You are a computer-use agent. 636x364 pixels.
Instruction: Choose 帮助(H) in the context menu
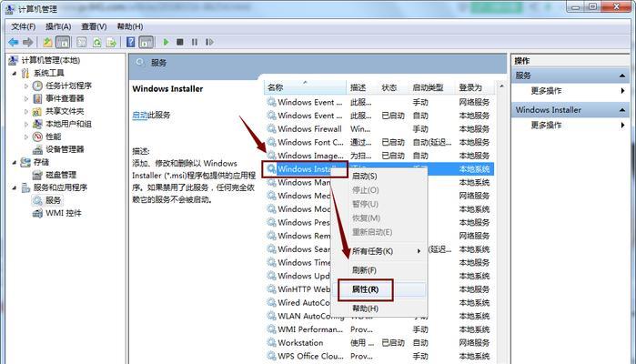[379, 308]
